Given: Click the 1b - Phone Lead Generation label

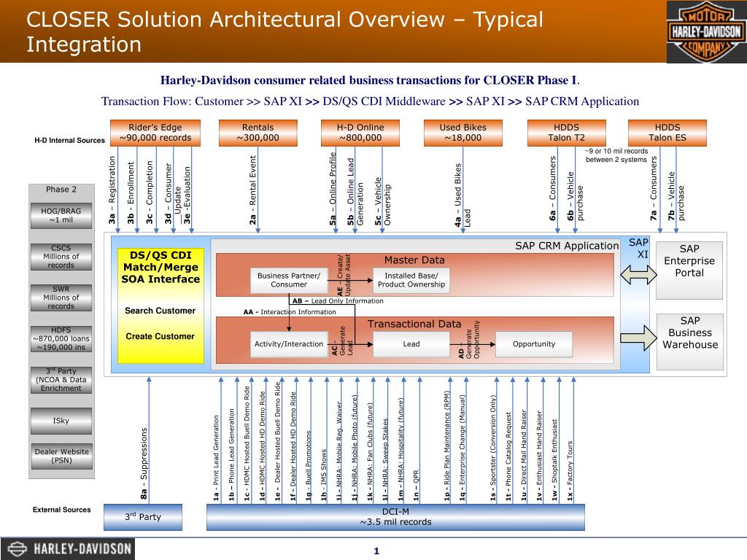Looking at the screenshot, I should [231, 454].
